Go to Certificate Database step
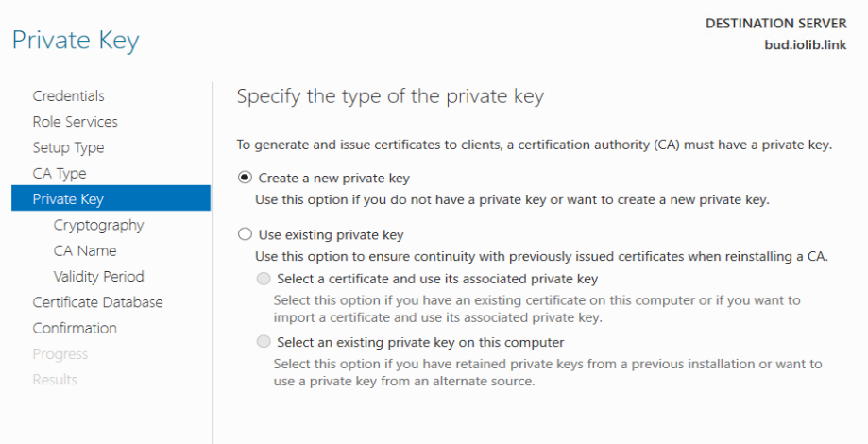Screen dimensions: 868x444 point(97,302)
